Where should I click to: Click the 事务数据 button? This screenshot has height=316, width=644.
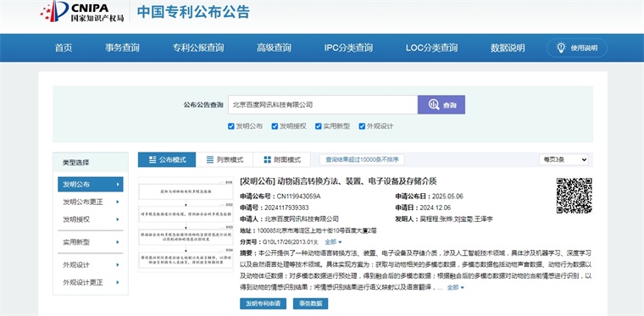pos(310,303)
